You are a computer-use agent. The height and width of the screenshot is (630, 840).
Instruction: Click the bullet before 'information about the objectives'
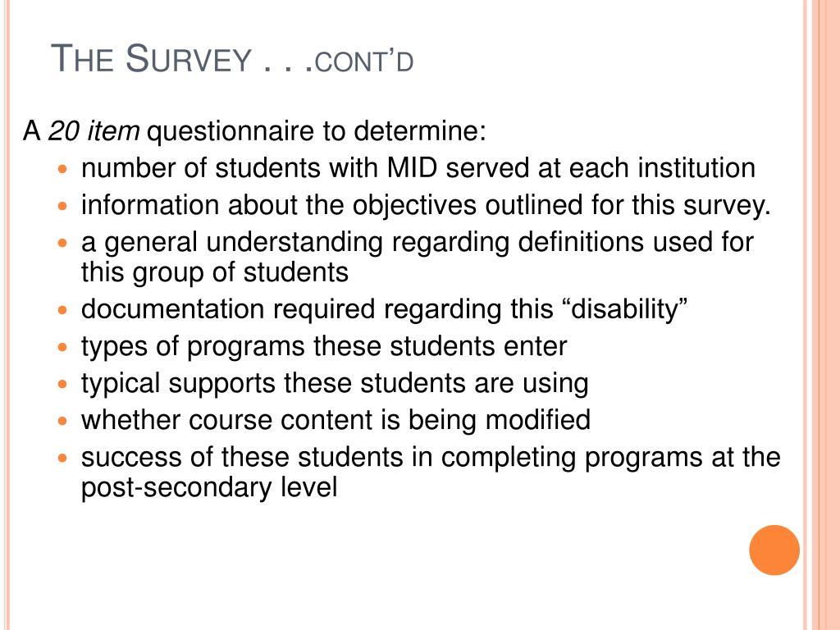point(62,206)
